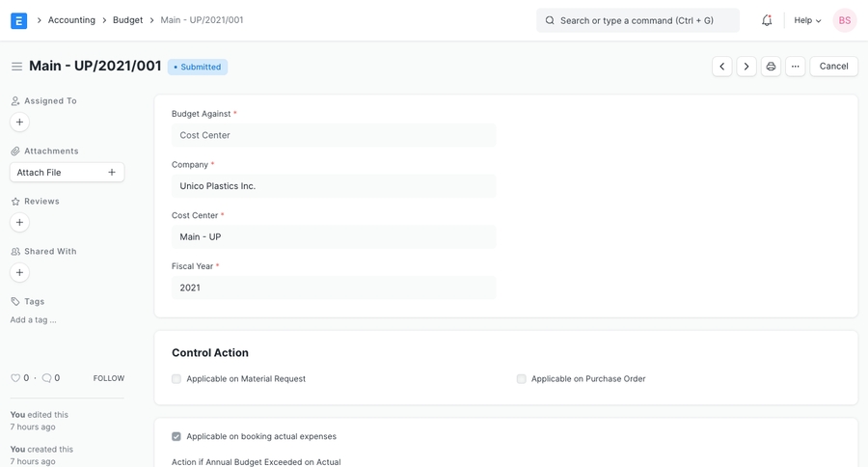Toggle Applicable on Purchase Order checkbox
The image size is (868, 467).
522,379
